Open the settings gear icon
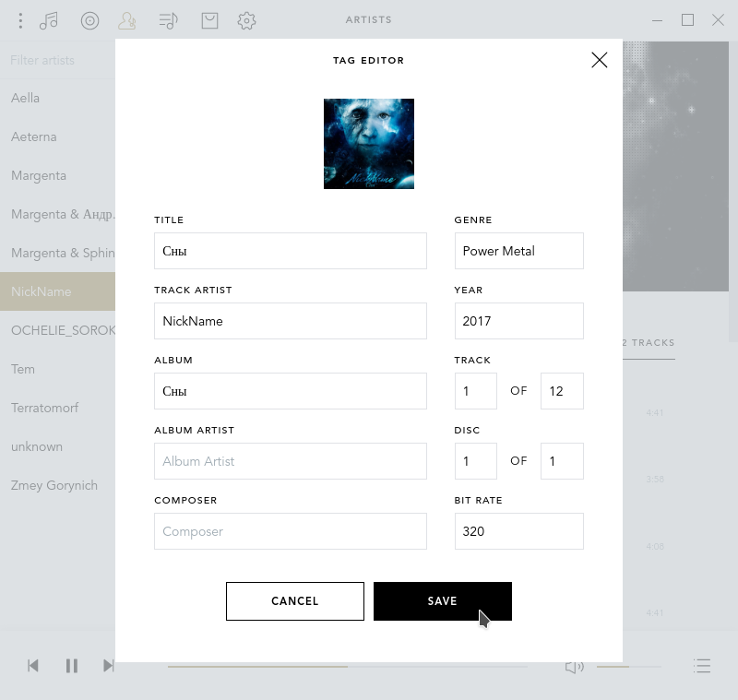The height and width of the screenshot is (700, 738). click(246, 20)
